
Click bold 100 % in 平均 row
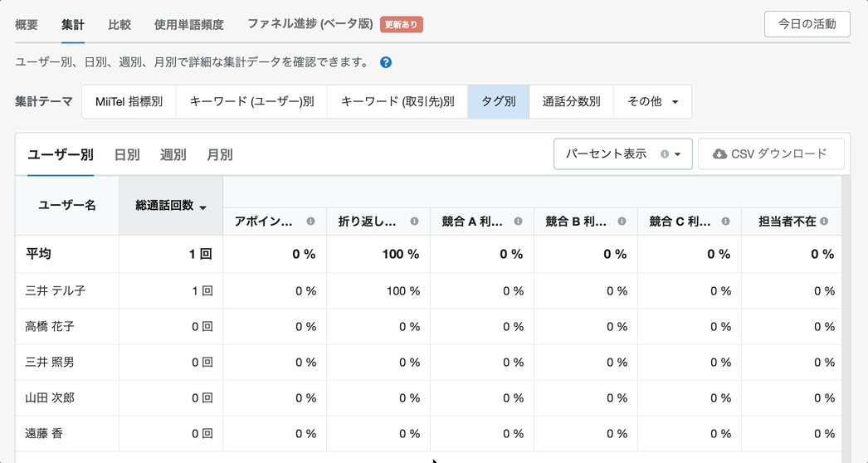(402, 254)
